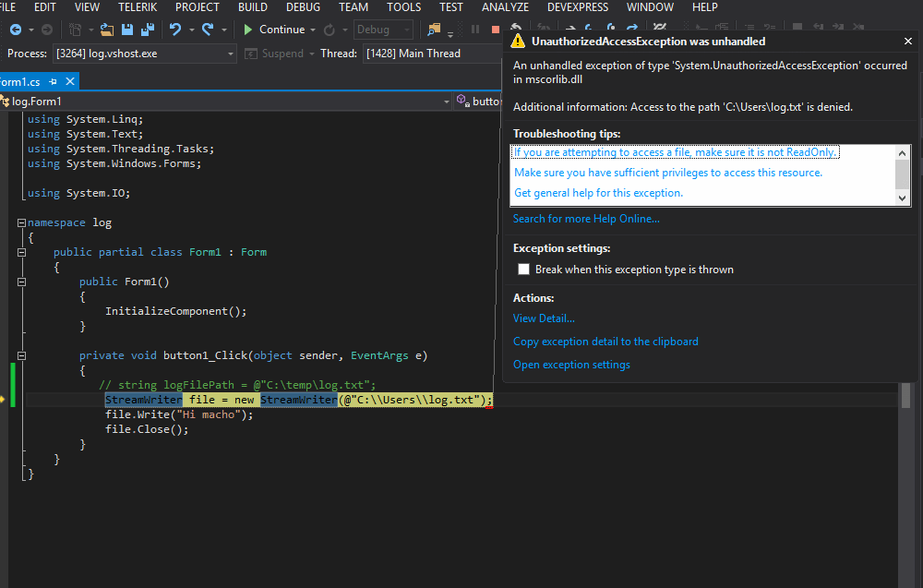This screenshot has width=923, height=588.
Task: Open the Process combo box dropdown
Action: (x=233, y=53)
